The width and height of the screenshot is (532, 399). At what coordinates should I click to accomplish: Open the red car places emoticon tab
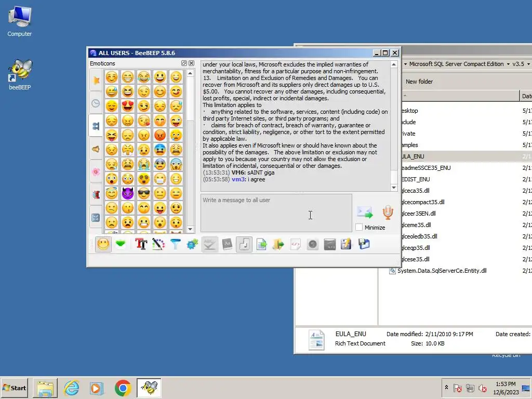point(96,194)
